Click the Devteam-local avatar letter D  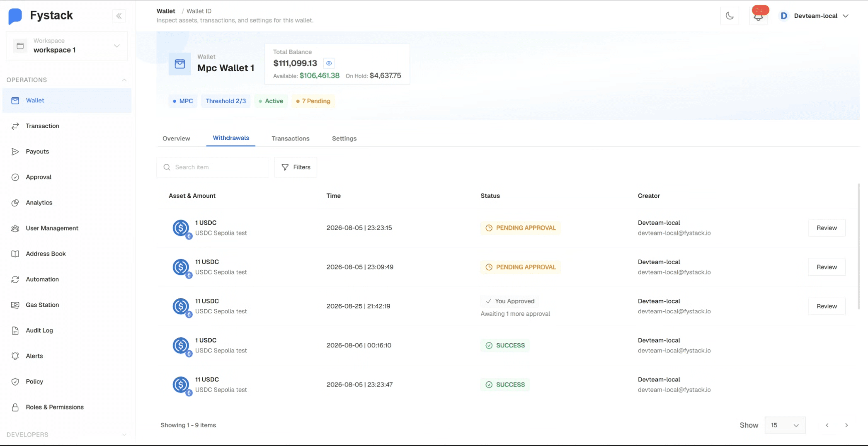click(x=784, y=16)
